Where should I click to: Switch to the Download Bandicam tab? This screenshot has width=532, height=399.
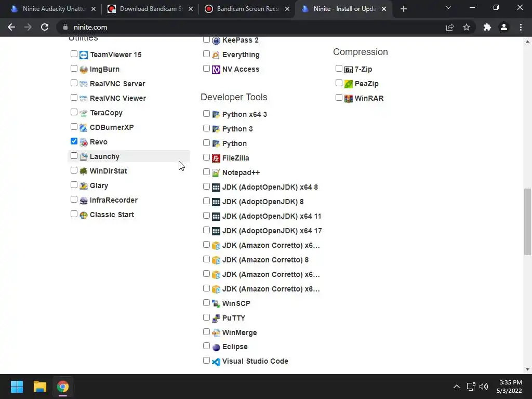point(150,9)
